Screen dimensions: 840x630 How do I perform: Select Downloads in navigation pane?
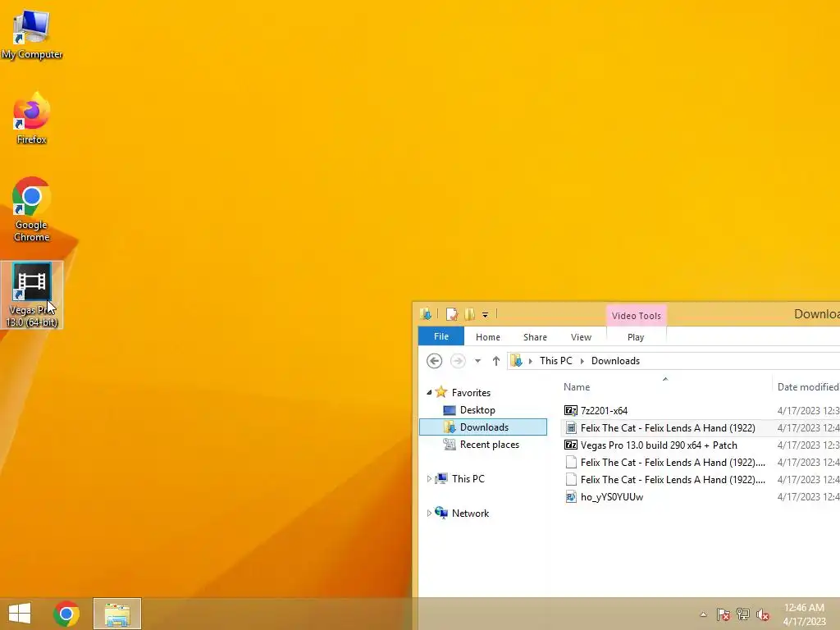(x=483, y=427)
